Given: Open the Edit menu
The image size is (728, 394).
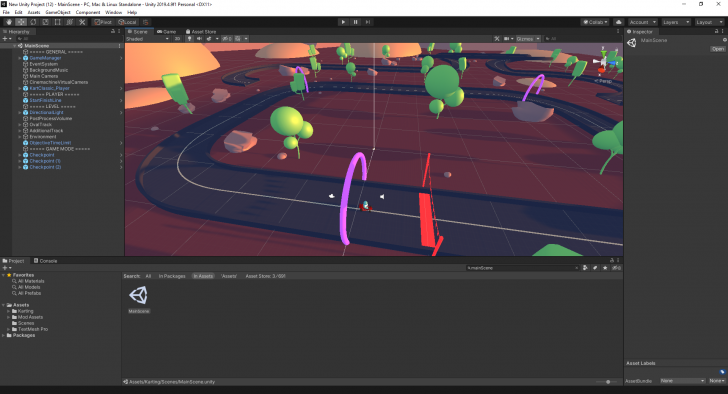Looking at the screenshot, I should [18, 12].
